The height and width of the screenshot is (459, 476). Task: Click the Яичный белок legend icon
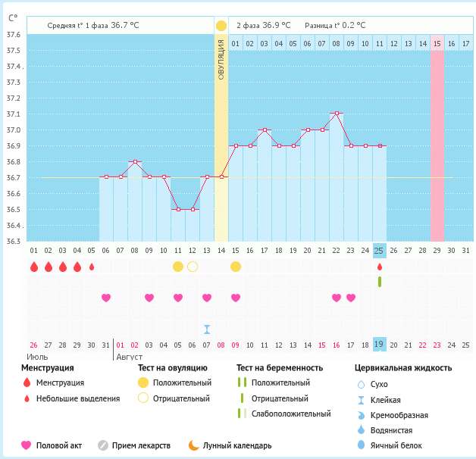(x=361, y=445)
